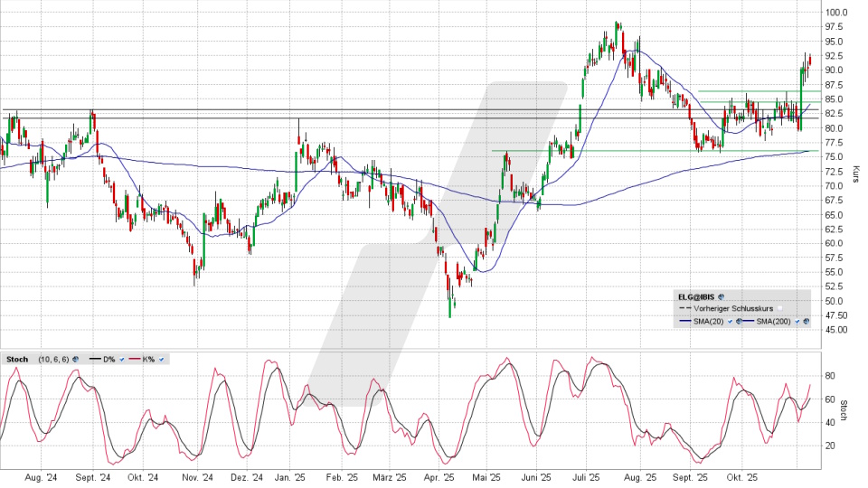Select the Stoch (10, 6, 6) parameters text
Viewport: 868px width, 488px height.
[x=52, y=359]
